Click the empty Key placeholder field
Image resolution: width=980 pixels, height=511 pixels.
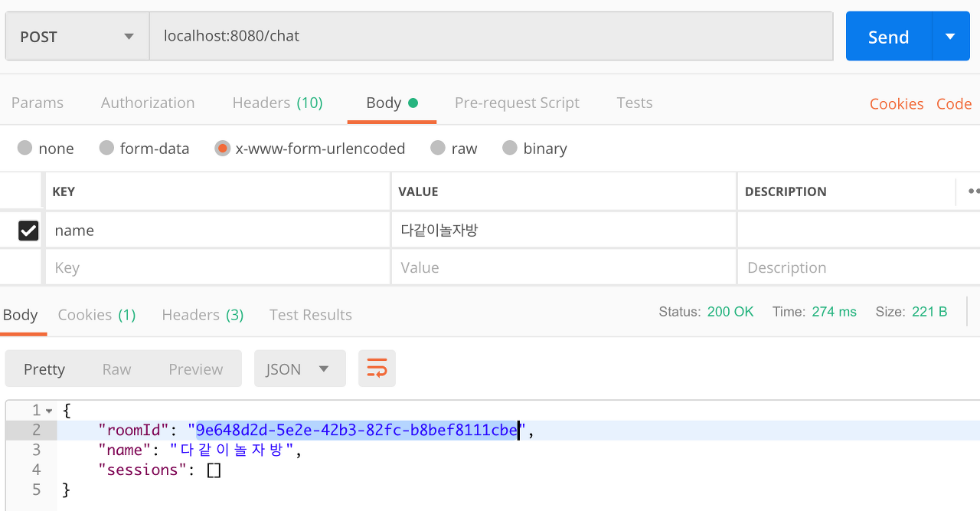tap(217, 267)
